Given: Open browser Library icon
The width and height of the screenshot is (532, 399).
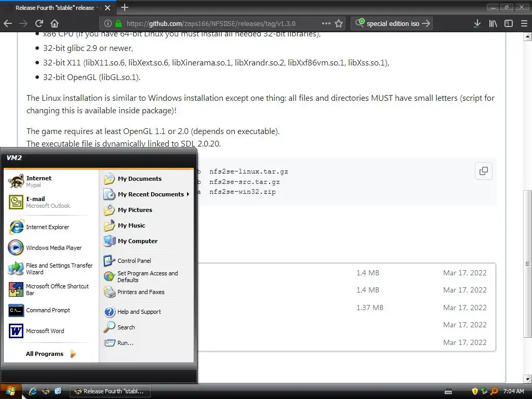Looking at the screenshot, I should pos(493,23).
